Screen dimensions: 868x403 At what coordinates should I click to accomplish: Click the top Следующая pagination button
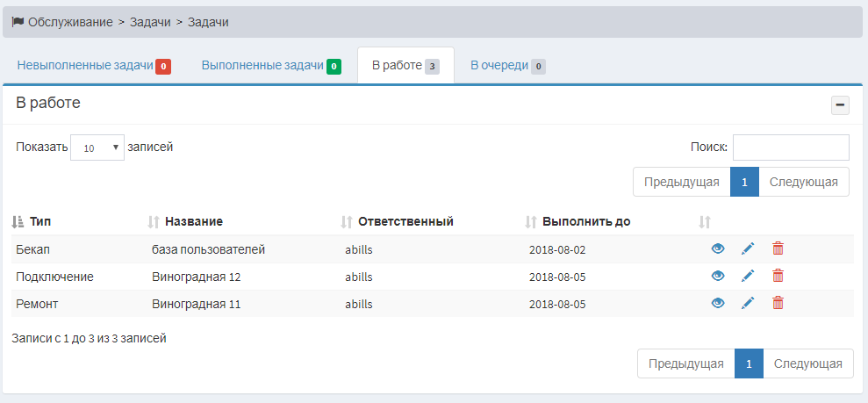coord(804,182)
